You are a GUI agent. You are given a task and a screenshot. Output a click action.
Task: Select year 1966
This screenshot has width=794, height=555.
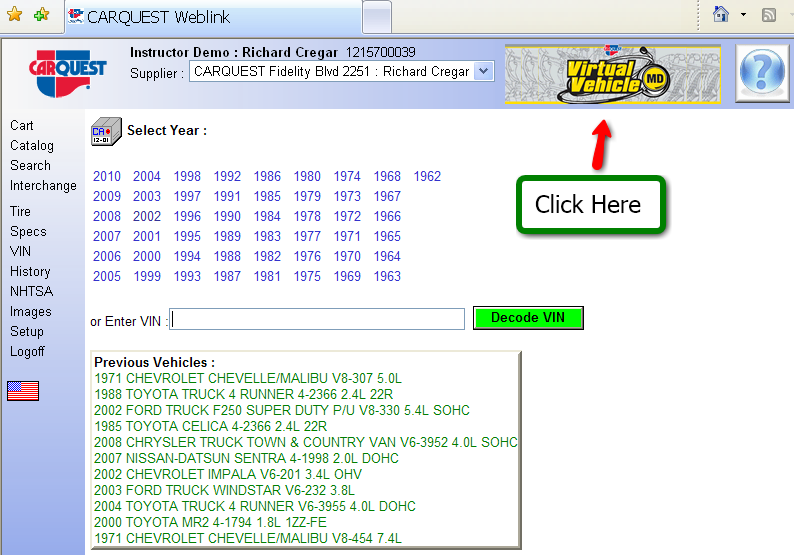387,216
